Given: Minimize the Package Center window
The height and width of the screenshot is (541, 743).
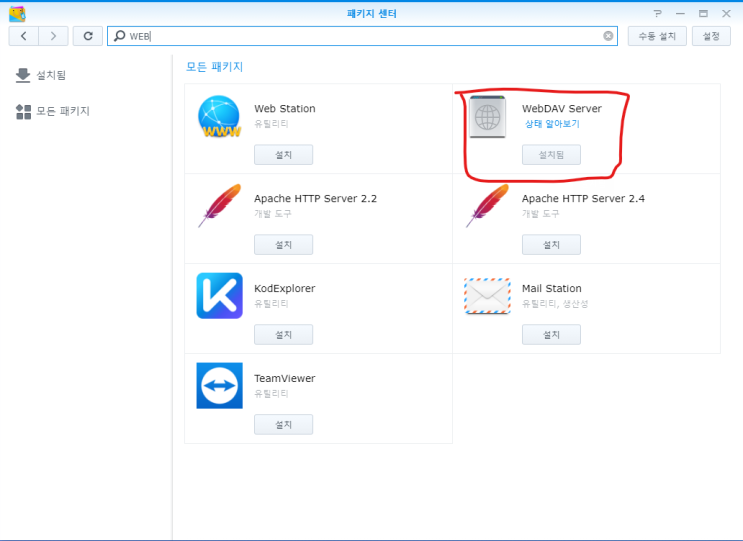Looking at the screenshot, I should coord(680,14).
